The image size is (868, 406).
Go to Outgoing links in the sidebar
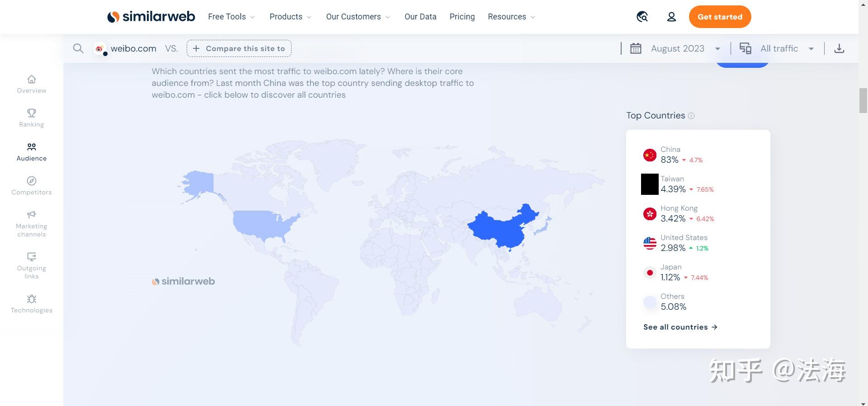pos(32,266)
